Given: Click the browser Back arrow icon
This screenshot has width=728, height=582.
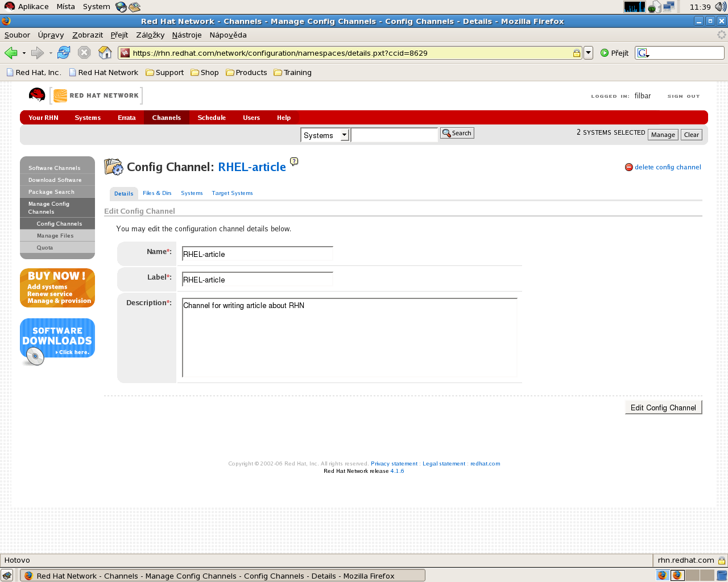Looking at the screenshot, I should click(11, 53).
